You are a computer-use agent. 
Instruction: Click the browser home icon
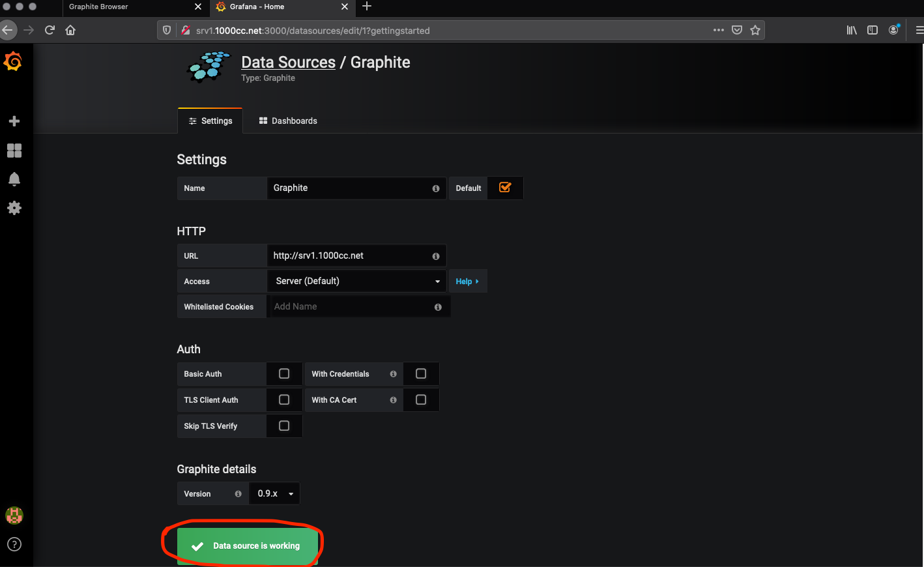70,30
